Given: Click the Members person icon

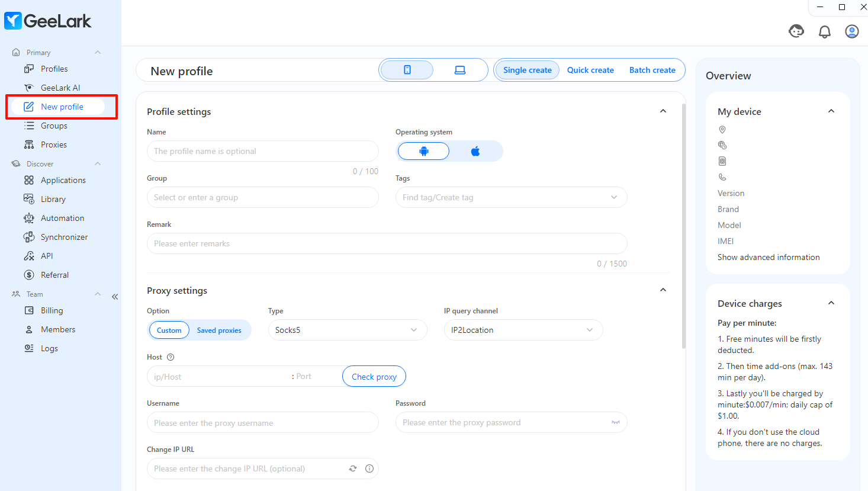Looking at the screenshot, I should tap(28, 329).
